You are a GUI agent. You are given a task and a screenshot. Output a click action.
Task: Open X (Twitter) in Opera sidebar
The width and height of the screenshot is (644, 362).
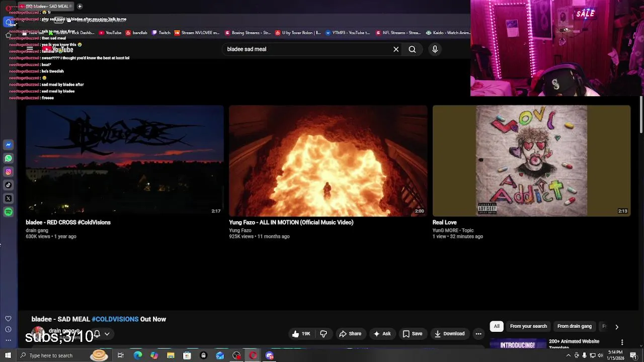pos(8,199)
